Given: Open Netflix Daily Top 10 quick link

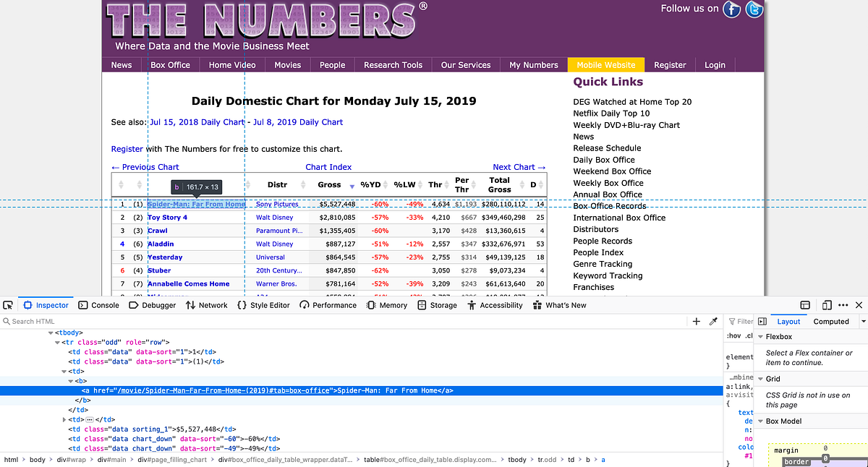Looking at the screenshot, I should pyautogui.click(x=611, y=113).
